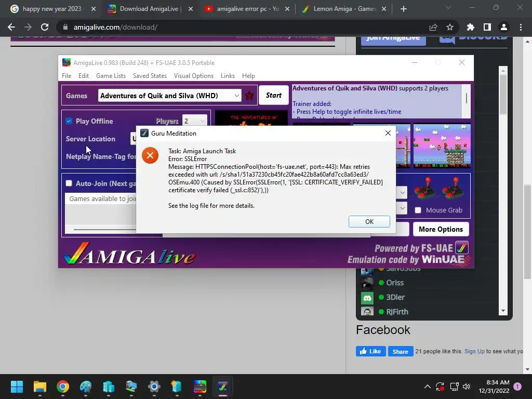Image resolution: width=532 pixels, height=399 pixels.
Task: Switch to the Lemon Amiga tab
Action: [x=343, y=9]
